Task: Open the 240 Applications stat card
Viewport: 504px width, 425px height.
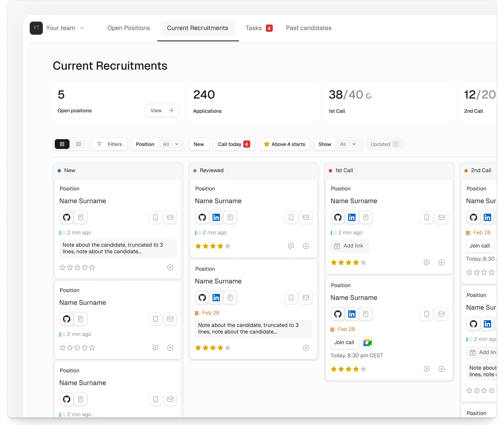Action: [x=254, y=102]
